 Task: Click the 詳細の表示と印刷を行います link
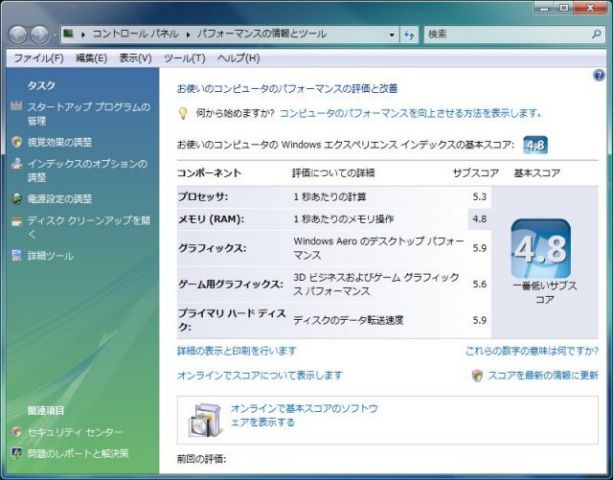click(236, 351)
